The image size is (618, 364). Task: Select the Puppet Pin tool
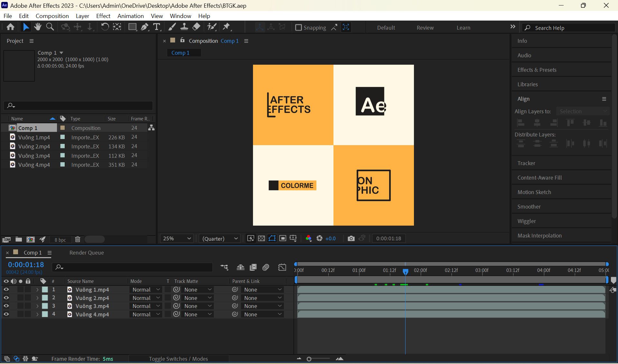pos(227,27)
